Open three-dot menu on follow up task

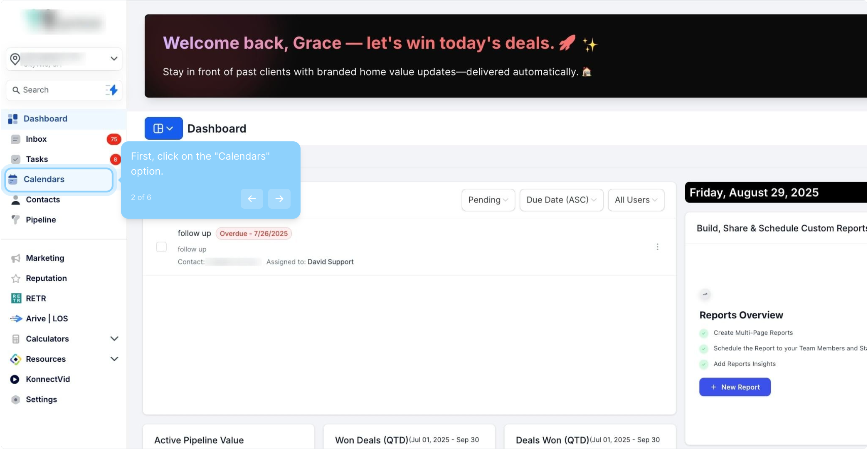(657, 247)
